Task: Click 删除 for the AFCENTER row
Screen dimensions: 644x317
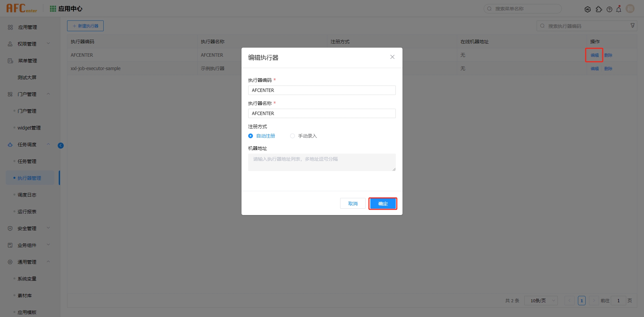Action: coord(608,55)
